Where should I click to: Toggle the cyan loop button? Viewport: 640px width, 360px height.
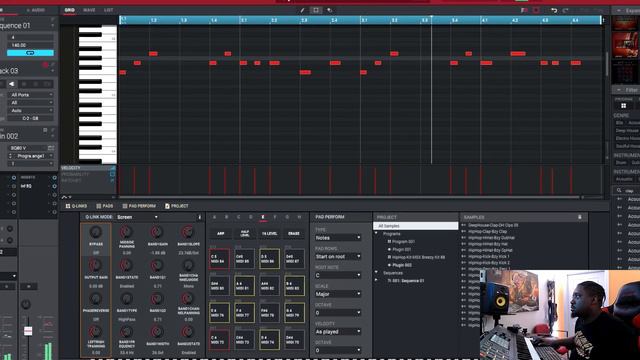click(x=30, y=53)
